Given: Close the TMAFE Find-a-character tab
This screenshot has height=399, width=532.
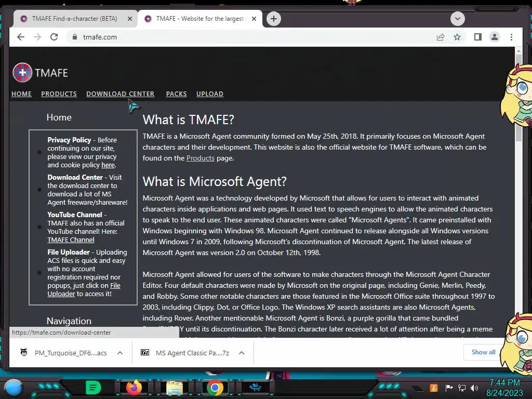Looking at the screenshot, I should pyautogui.click(x=129, y=19).
